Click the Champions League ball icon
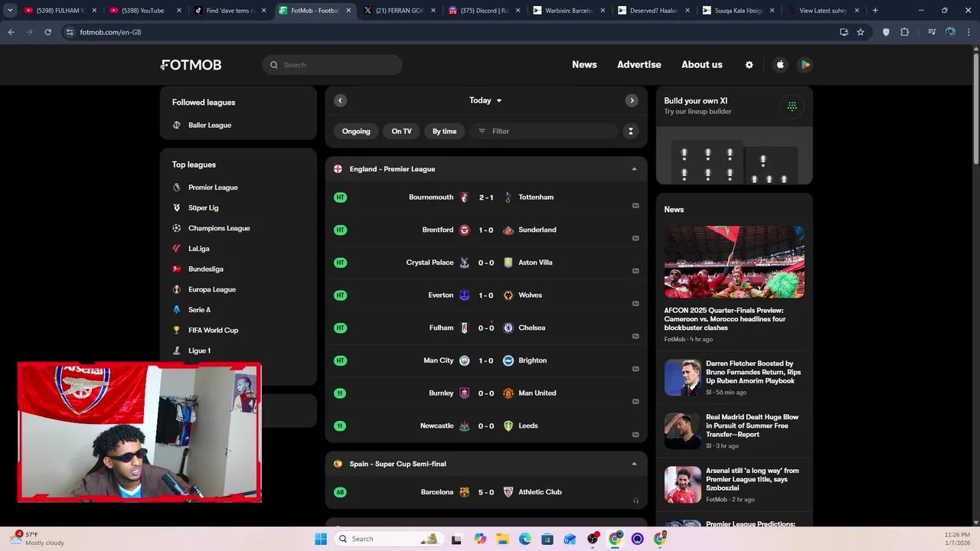 [x=177, y=228]
